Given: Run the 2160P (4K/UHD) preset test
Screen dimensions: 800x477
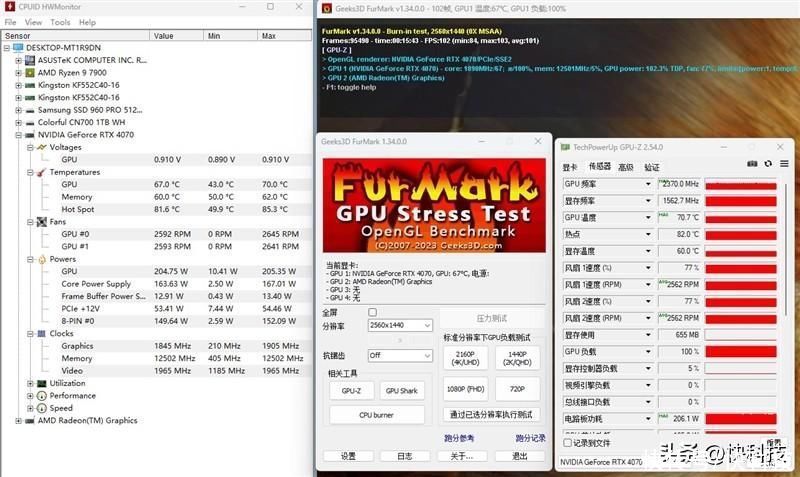Looking at the screenshot, I should 465,358.
